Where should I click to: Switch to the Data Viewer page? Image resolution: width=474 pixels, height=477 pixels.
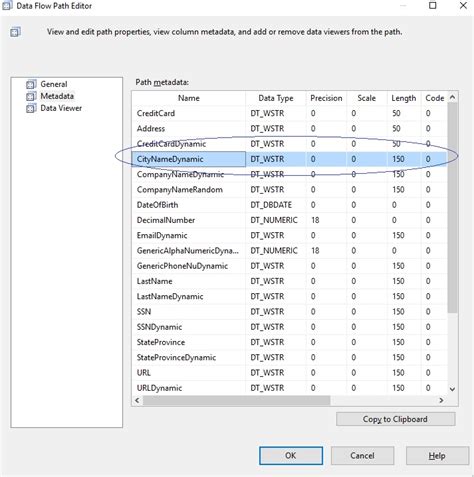[61, 108]
